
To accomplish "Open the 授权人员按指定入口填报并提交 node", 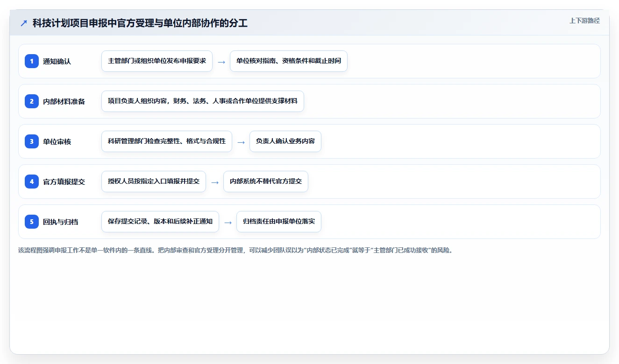I will pos(154,182).
